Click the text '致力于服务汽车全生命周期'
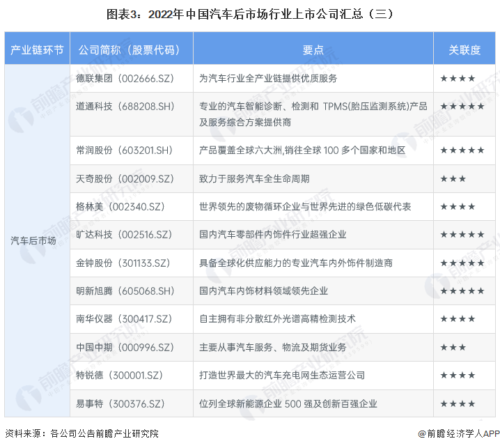The width and height of the screenshot is (500, 448). pos(254,178)
